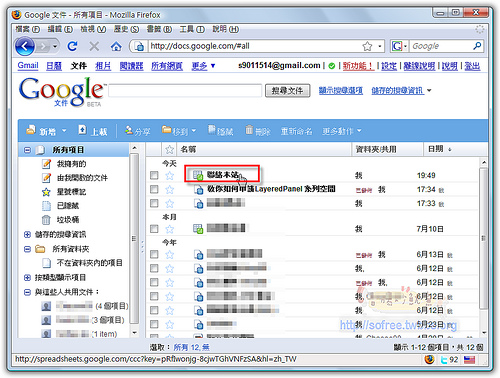Click the 7月10日 spreadsheet file icon
The width and height of the screenshot is (500, 378).
coord(198,229)
